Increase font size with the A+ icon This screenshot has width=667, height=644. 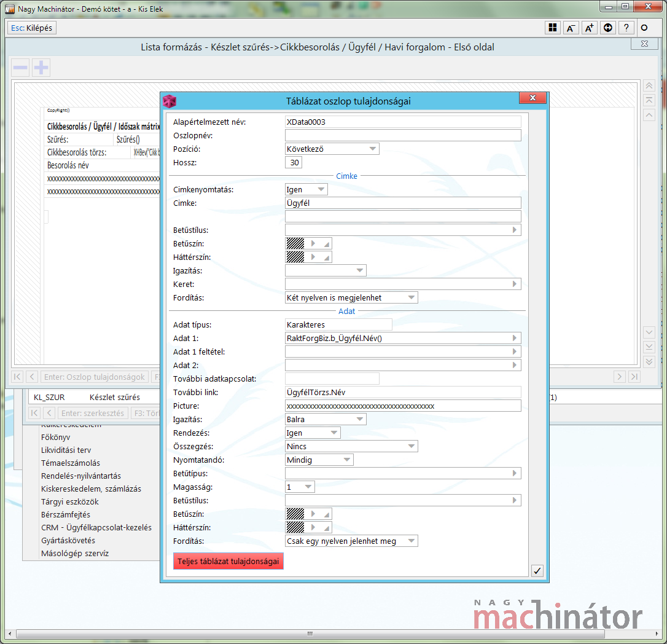589,28
